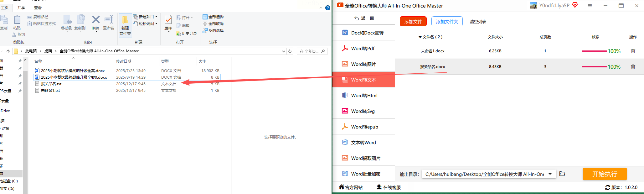Image resolution: width=644 pixels, height=194 pixels.
Task: Check for updates next to 版本
Action: click(607, 187)
